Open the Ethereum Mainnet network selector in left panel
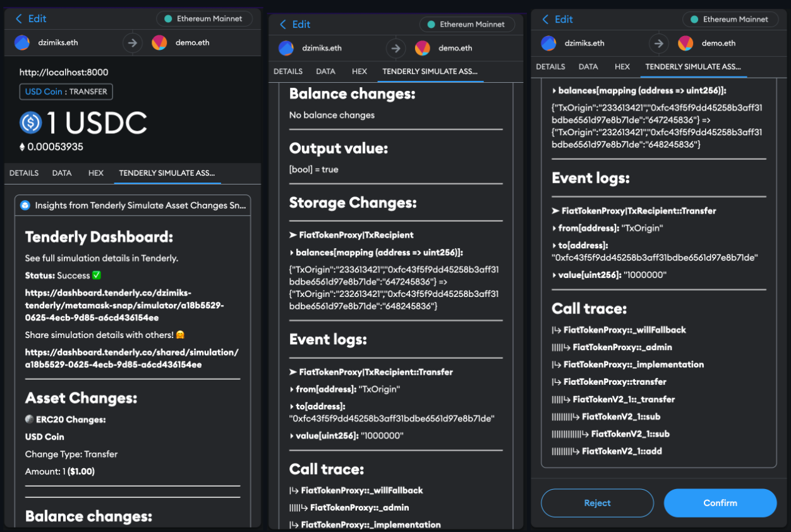Viewport: 791px width, 532px height. (x=204, y=19)
